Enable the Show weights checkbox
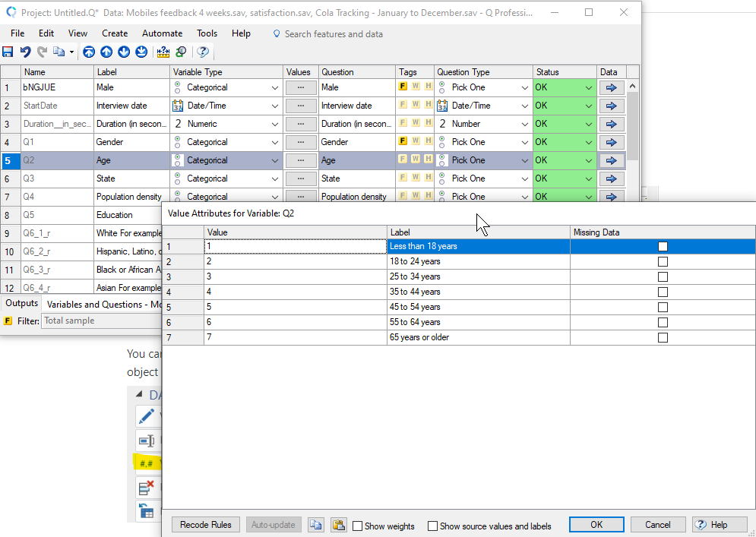 tap(358, 526)
